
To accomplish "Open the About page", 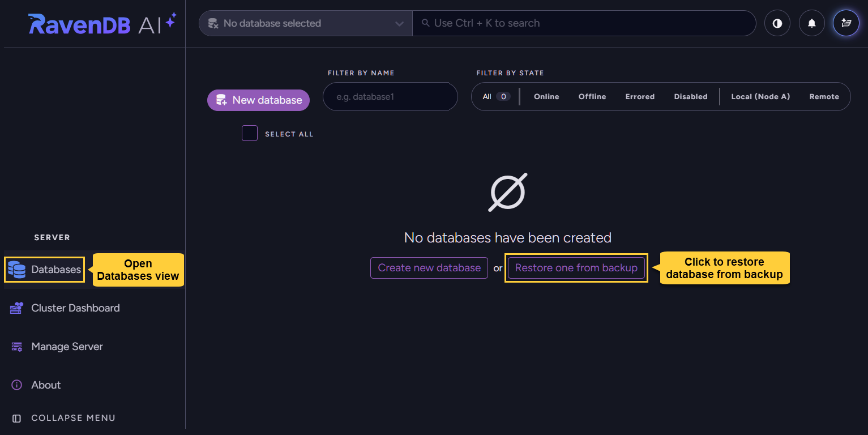I will (x=46, y=385).
